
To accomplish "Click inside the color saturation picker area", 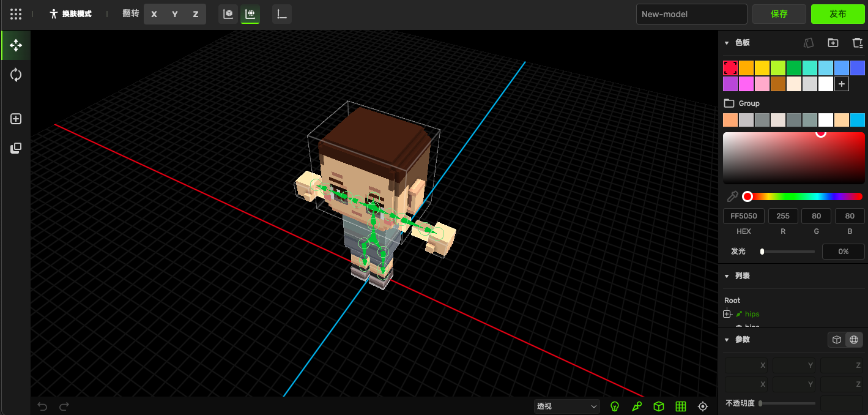I will coord(794,158).
